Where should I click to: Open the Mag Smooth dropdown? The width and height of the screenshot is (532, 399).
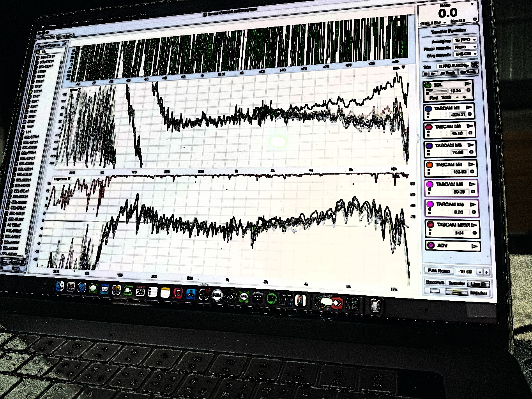[466, 54]
